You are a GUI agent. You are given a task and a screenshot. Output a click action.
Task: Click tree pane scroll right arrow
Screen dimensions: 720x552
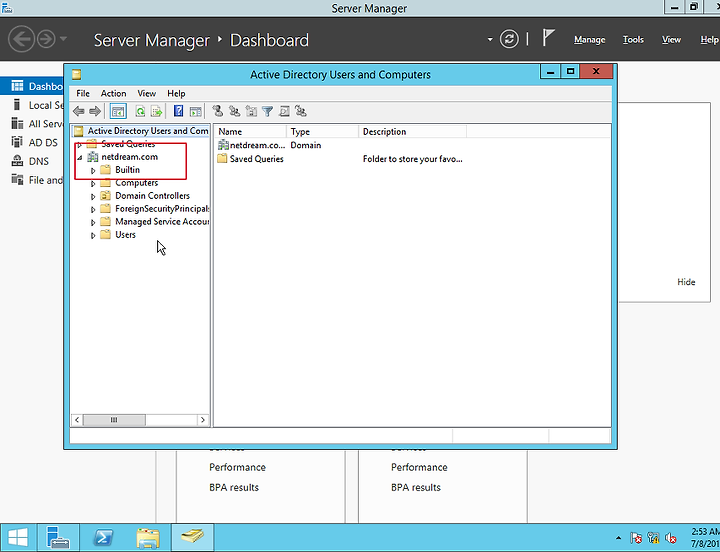202,420
